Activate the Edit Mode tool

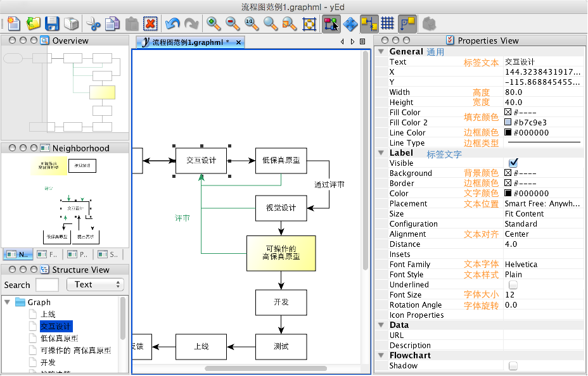pyautogui.click(x=331, y=24)
